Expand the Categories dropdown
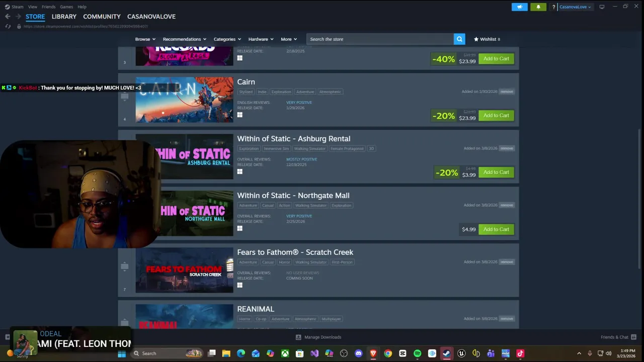Screen dimensions: 644x362 pyautogui.click(x=227, y=39)
